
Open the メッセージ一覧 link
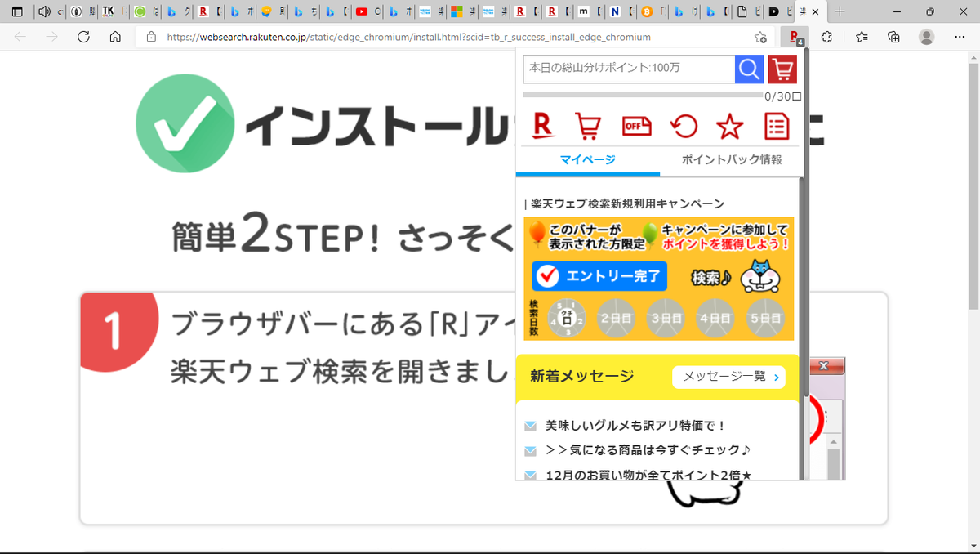728,377
